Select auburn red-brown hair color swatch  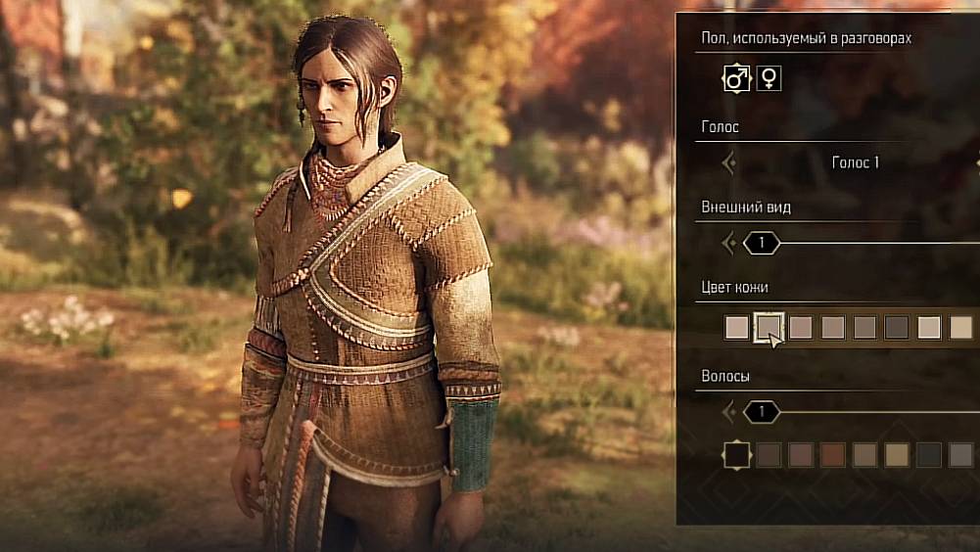point(832,455)
